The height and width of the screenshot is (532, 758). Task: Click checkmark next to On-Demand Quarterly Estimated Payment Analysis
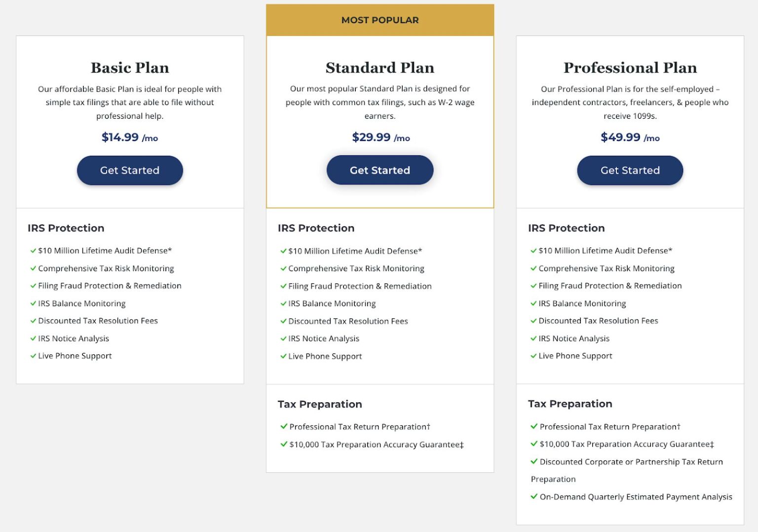[533, 497]
